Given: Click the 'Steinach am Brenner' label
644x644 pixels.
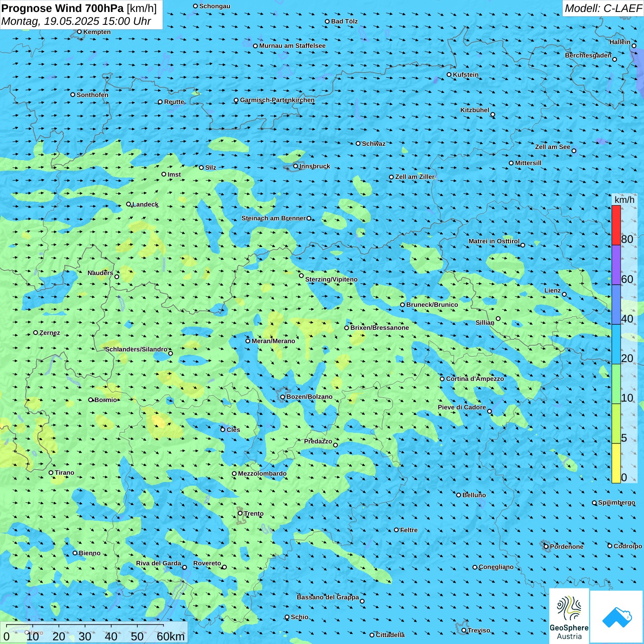Looking at the screenshot, I should (274, 218).
